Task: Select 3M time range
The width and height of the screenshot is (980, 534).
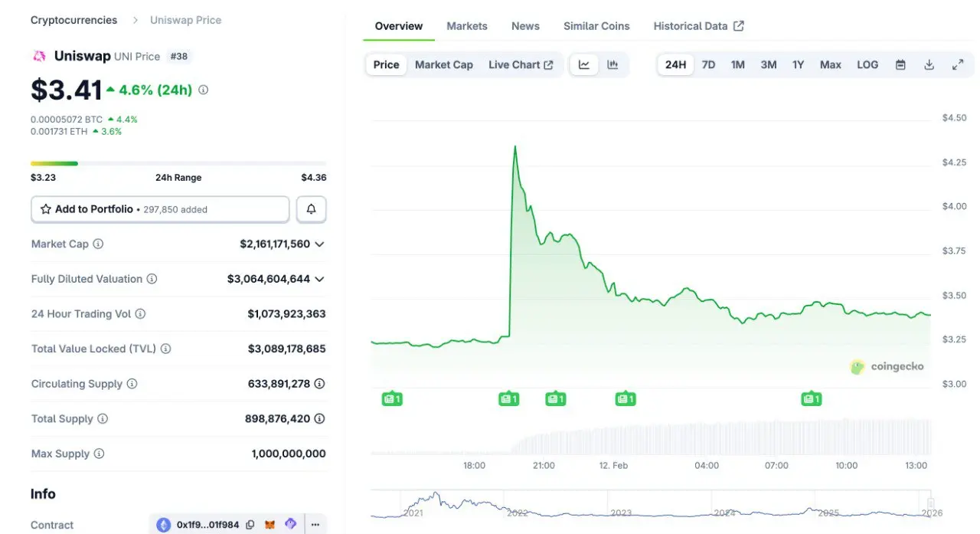Action: tap(769, 64)
